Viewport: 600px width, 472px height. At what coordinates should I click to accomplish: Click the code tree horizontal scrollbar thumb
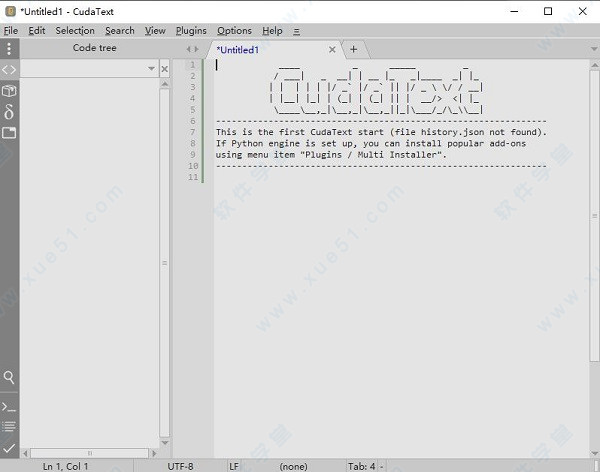(x=90, y=453)
